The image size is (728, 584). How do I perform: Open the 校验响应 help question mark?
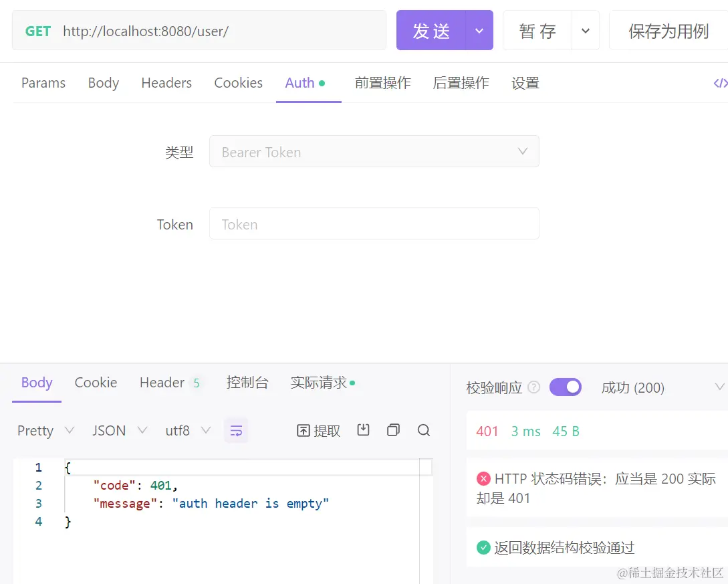pos(534,387)
